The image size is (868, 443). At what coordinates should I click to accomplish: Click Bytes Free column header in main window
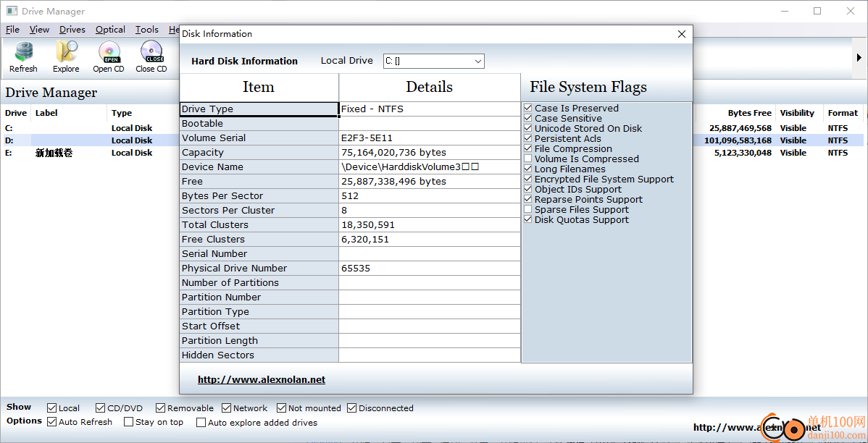coord(749,113)
